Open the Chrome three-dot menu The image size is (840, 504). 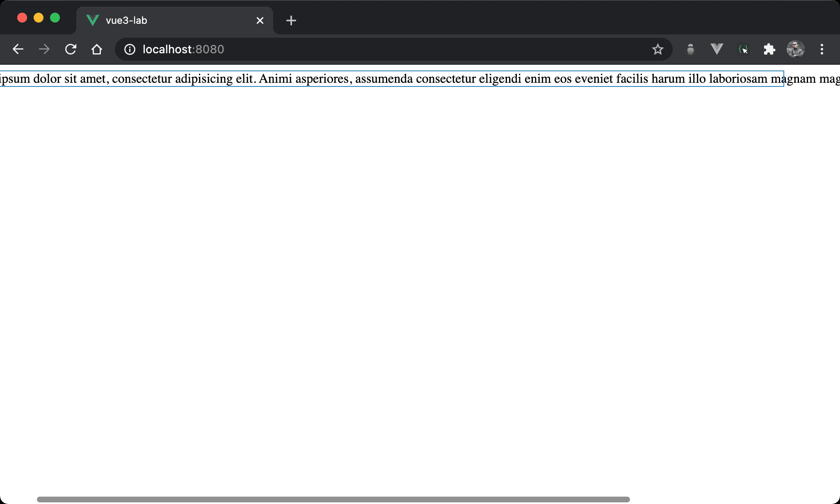[x=822, y=50]
